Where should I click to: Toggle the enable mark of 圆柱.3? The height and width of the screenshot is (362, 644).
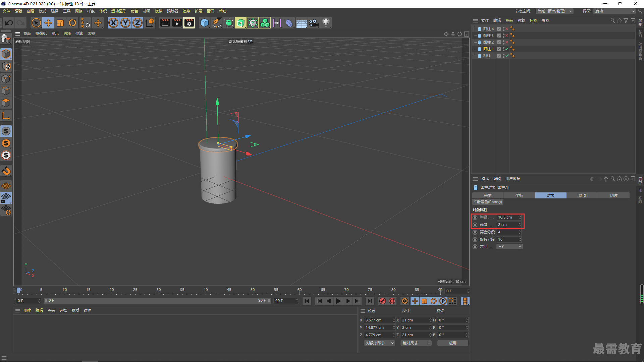(x=507, y=36)
